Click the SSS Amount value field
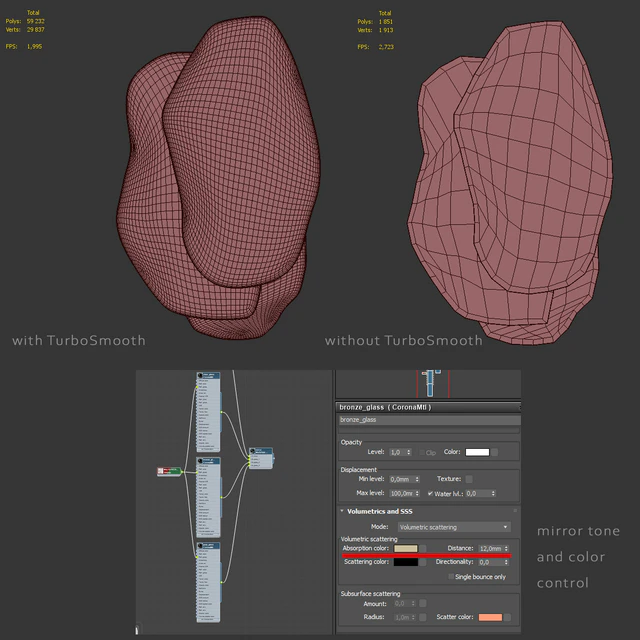The image size is (640, 640). (x=402, y=603)
